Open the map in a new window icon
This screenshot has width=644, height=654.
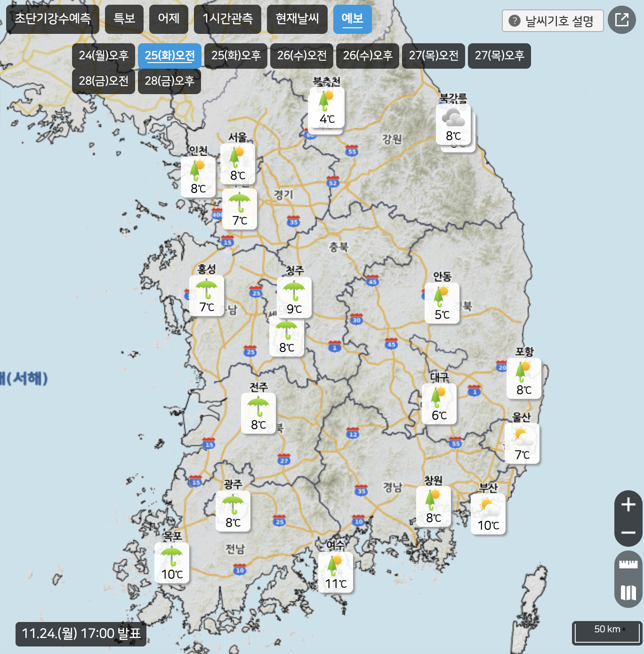[x=621, y=20]
